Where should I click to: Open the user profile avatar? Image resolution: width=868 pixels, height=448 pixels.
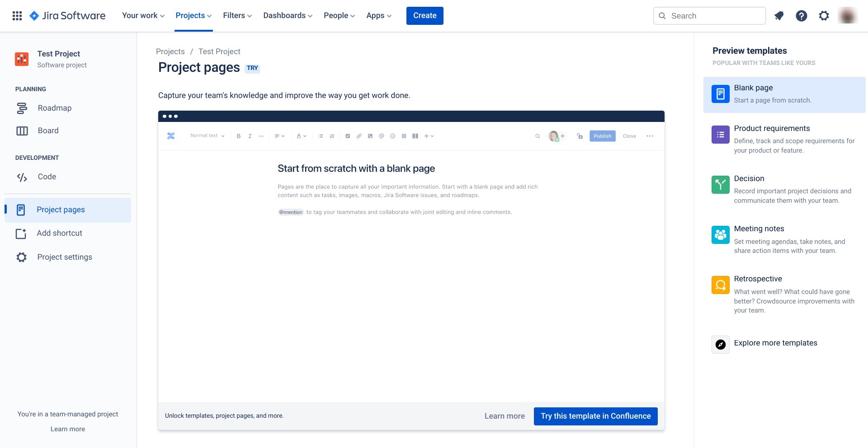click(848, 16)
